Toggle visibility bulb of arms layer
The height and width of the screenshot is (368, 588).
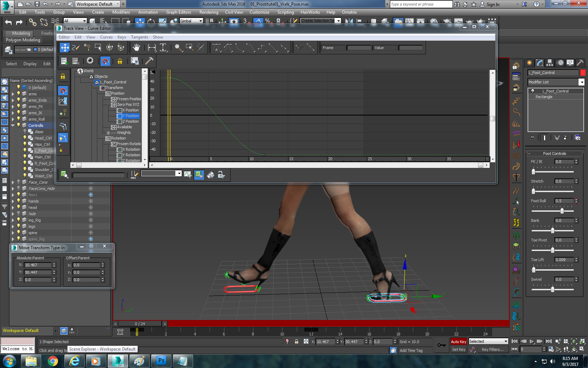pyautogui.click(x=19, y=94)
